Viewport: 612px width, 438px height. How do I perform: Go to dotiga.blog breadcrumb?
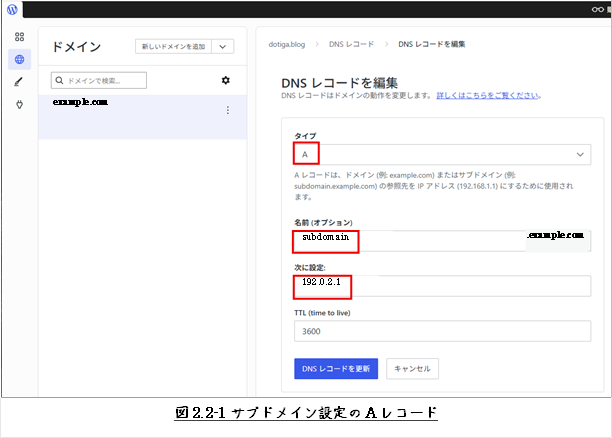click(x=287, y=45)
